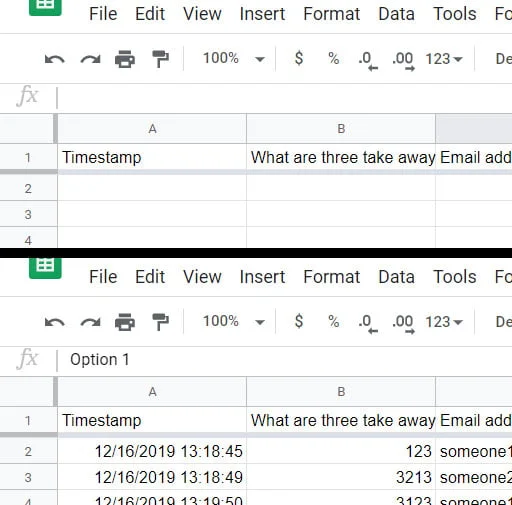
Task: Select column A header in bottom spreadsheet
Action: point(152,392)
